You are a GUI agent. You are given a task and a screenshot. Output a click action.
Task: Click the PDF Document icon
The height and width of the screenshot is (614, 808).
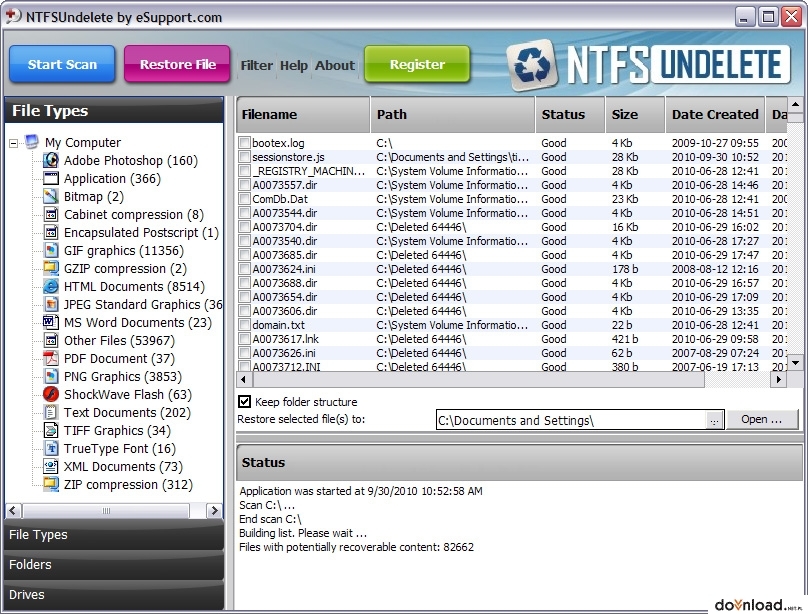coord(50,359)
